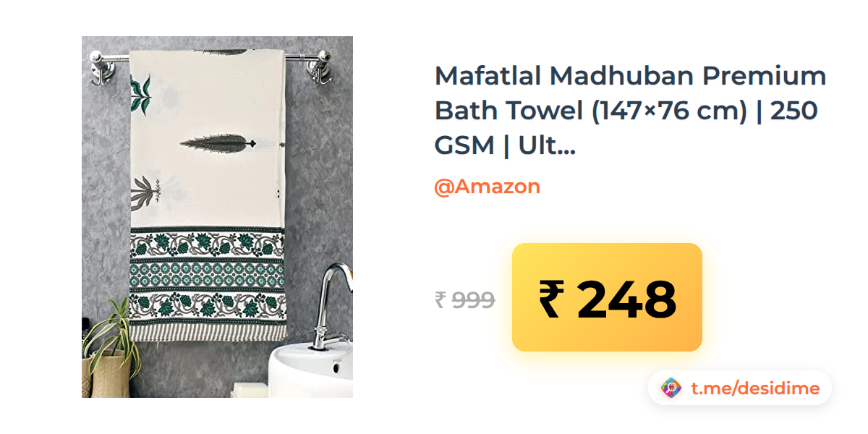The image size is (868, 434).
Task: Select the @Amazon store label
Action: [x=487, y=187]
